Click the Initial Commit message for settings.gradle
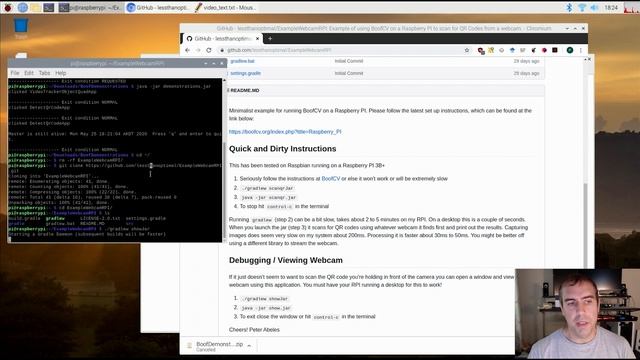Image resolution: width=640 pixels, height=360 pixels. coord(349,73)
